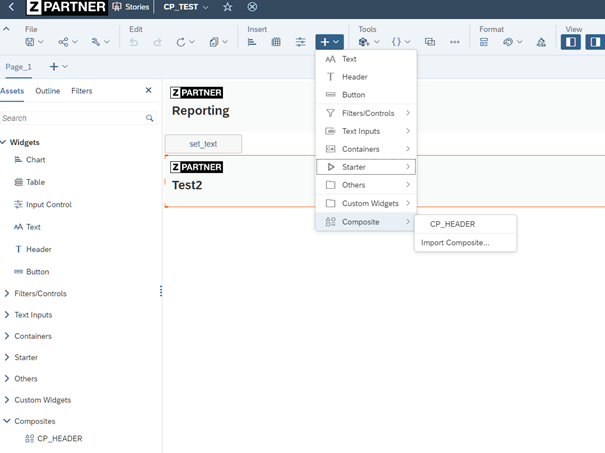
Task: Click the input control toolbar icon
Action: click(300, 42)
